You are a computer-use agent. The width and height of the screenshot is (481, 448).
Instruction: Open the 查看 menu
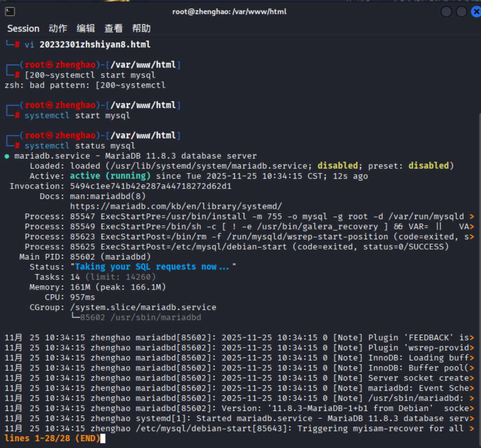(x=114, y=28)
